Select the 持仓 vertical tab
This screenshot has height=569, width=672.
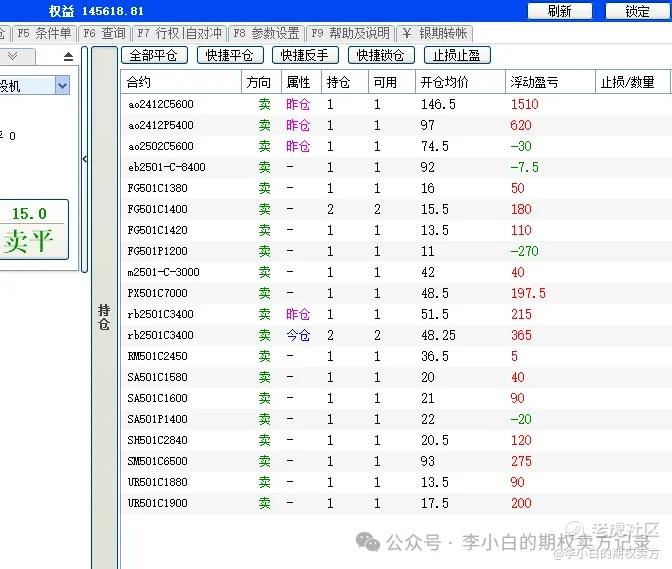tap(104, 316)
